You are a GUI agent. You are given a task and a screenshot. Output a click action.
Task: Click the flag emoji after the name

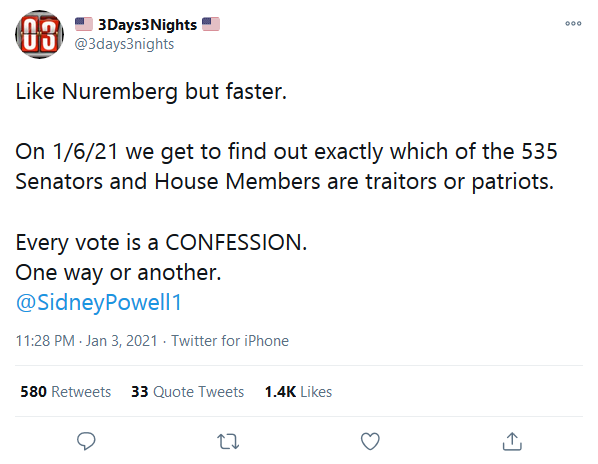point(211,24)
